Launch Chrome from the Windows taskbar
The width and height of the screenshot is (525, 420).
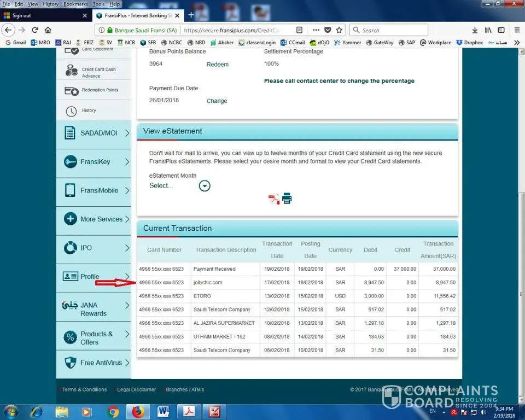113,411
